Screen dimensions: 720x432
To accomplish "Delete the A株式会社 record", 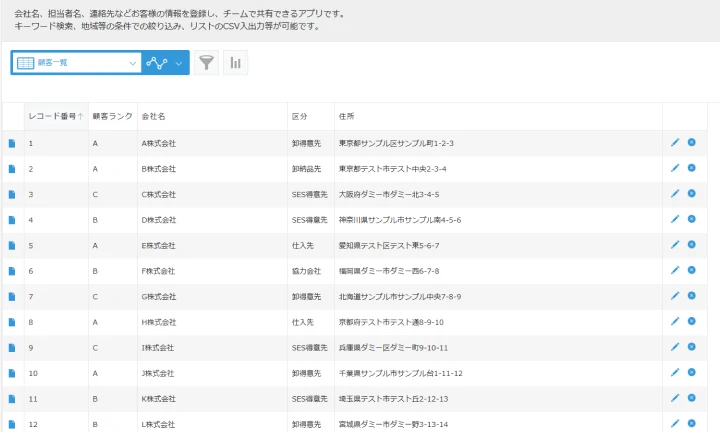I will tap(692, 142).
